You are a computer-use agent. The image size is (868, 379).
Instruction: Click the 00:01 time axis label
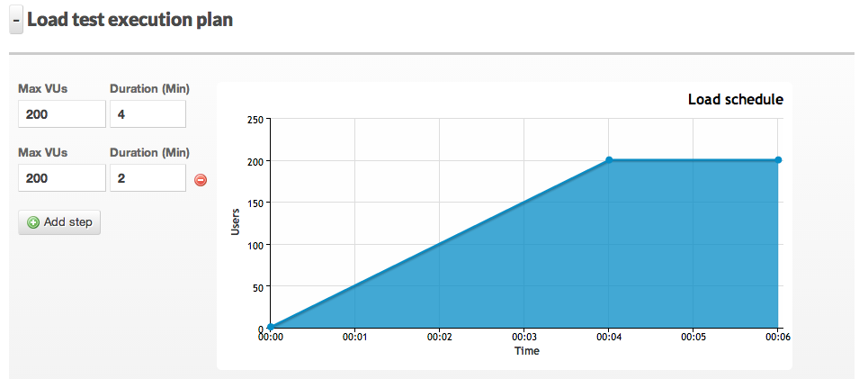[354, 338]
